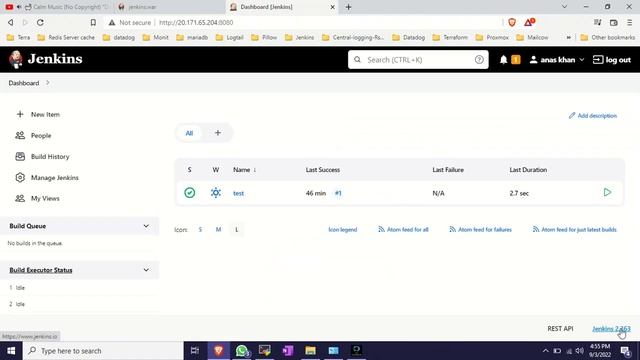Viewport: 640px width, 360px height.
Task: Select small icon size S
Action: point(200,229)
